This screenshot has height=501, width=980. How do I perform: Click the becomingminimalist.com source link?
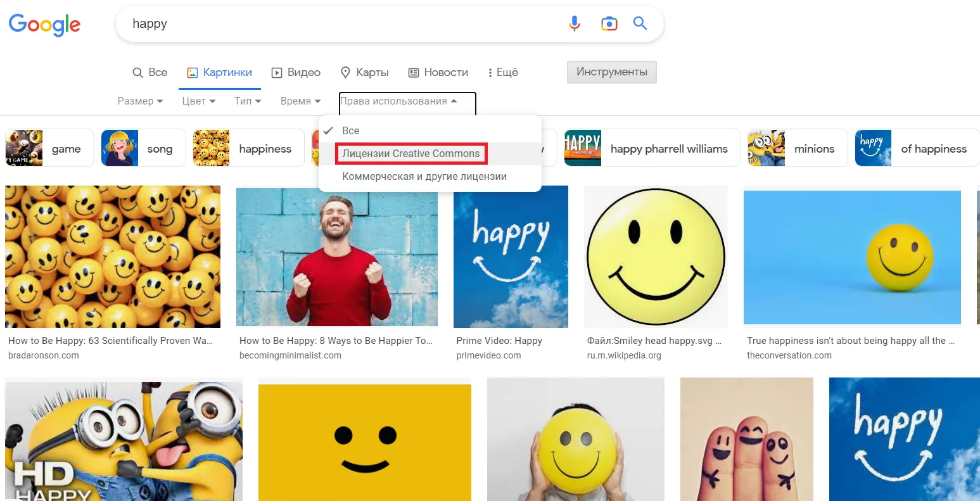(x=290, y=355)
